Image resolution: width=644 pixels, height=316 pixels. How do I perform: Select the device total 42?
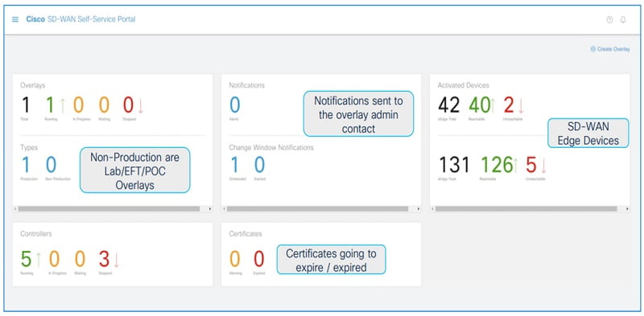click(449, 105)
